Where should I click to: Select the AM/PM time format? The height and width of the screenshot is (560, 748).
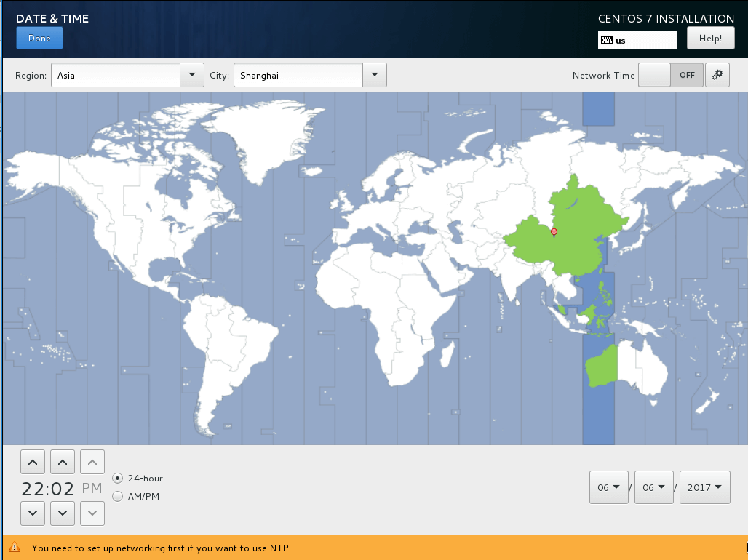point(117,496)
